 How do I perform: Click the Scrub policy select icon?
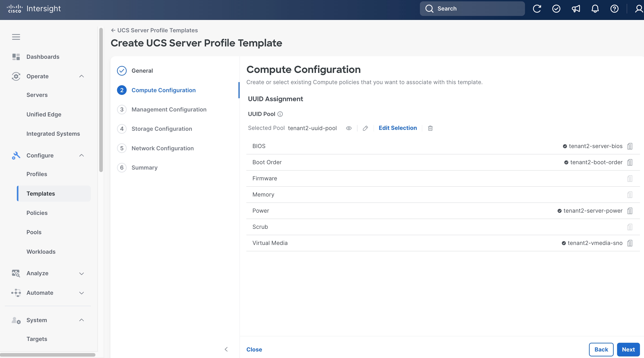[630, 227]
